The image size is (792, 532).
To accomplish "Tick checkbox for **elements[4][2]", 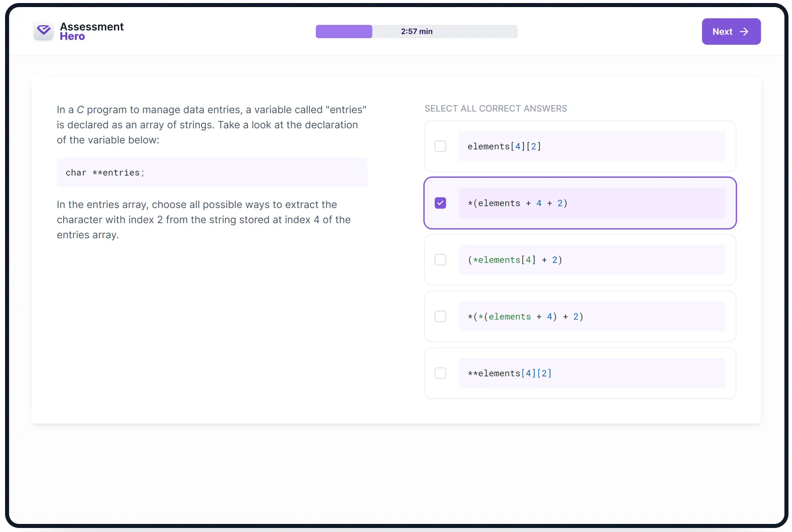I will 440,373.
